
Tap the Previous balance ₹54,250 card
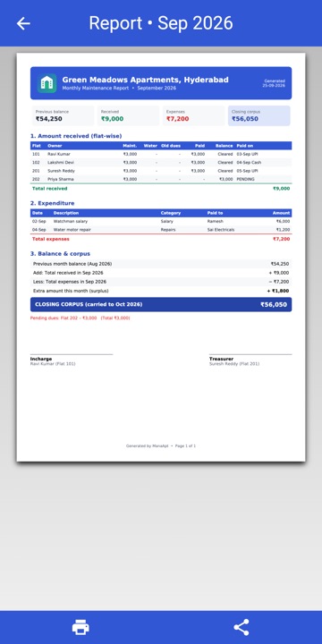point(64,115)
